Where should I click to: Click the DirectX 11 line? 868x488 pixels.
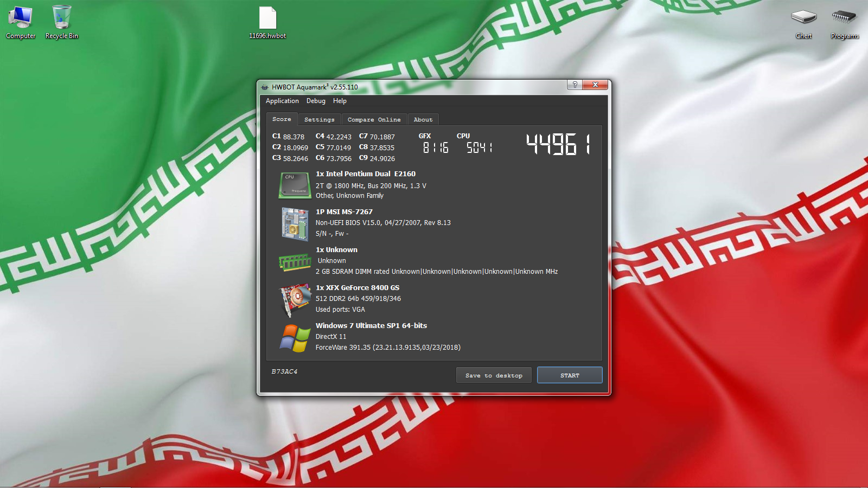point(331,337)
